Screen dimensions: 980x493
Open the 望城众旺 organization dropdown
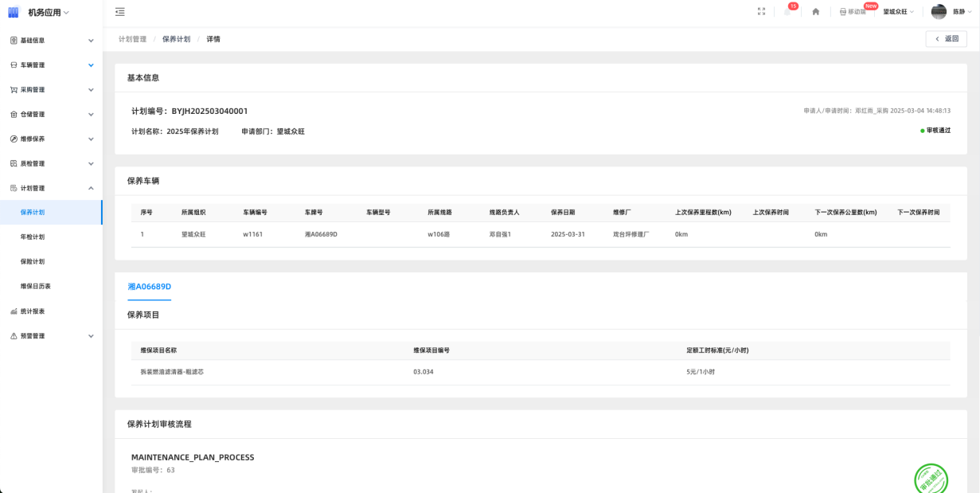point(898,12)
